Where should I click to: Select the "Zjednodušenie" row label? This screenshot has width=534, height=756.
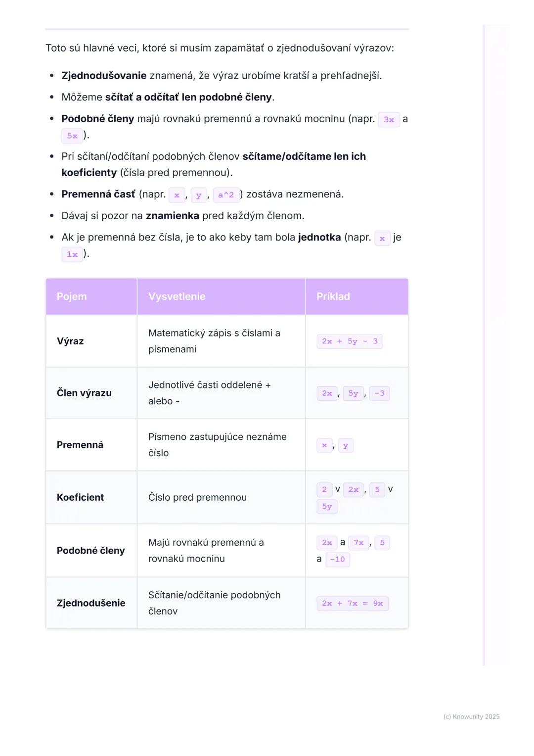[91, 603]
